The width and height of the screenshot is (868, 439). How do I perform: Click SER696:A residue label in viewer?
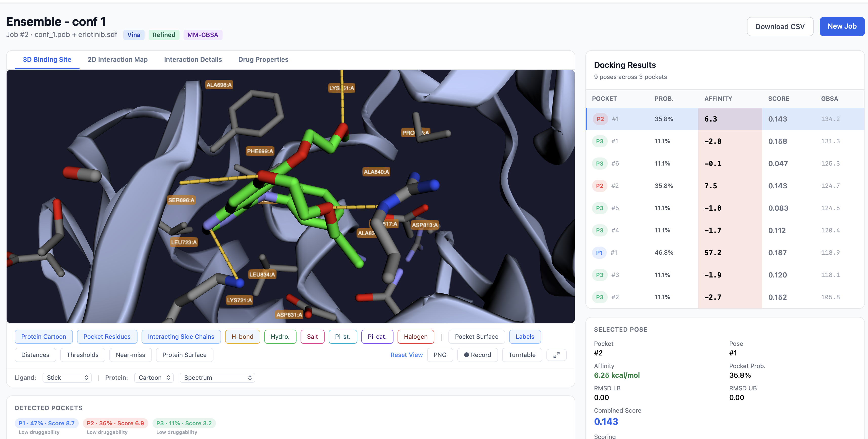181,200
